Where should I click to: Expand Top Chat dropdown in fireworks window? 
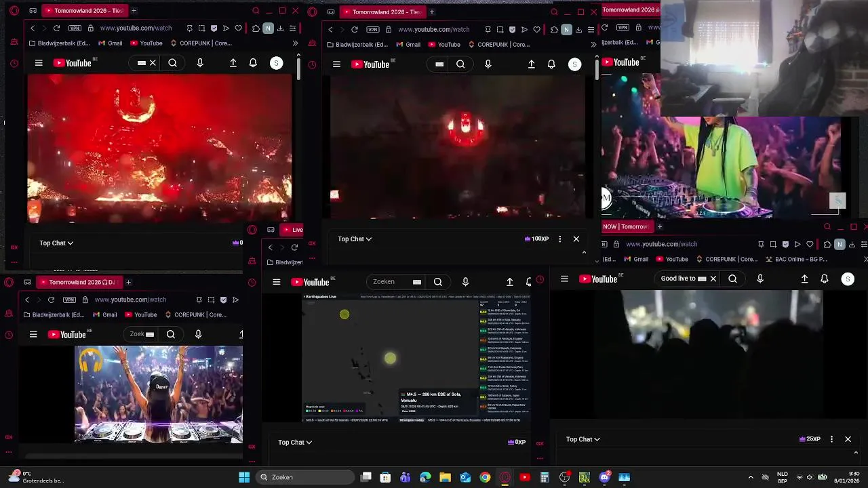tap(56, 243)
